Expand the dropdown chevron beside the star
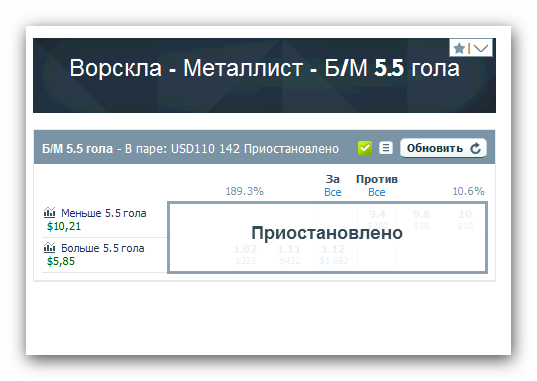The image size is (537, 381). (481, 48)
